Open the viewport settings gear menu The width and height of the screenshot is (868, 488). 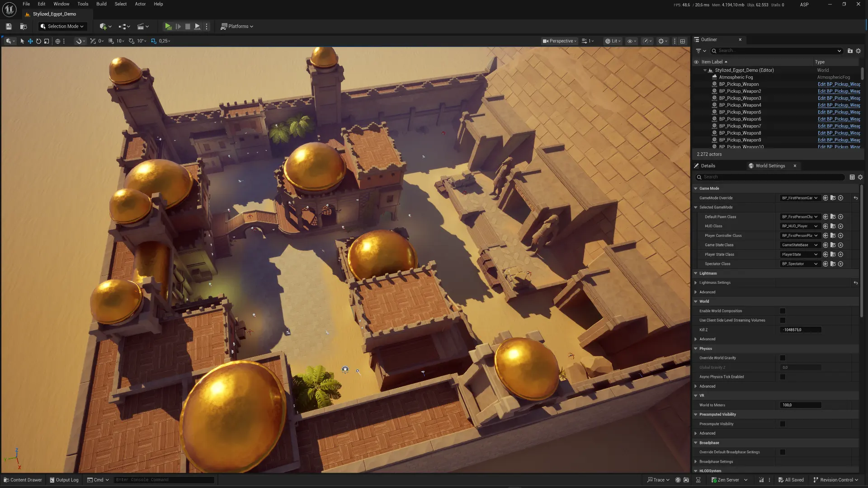point(663,41)
